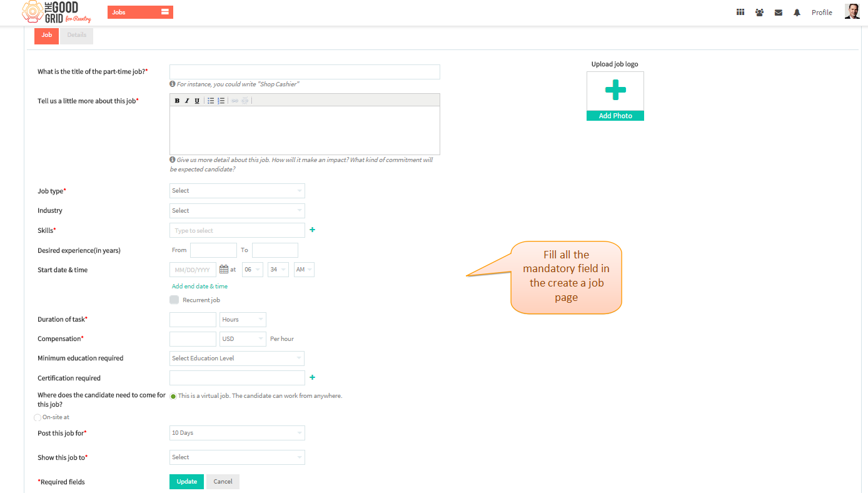Select the On-site at radio option
This screenshot has width=868, height=493.
tap(38, 417)
